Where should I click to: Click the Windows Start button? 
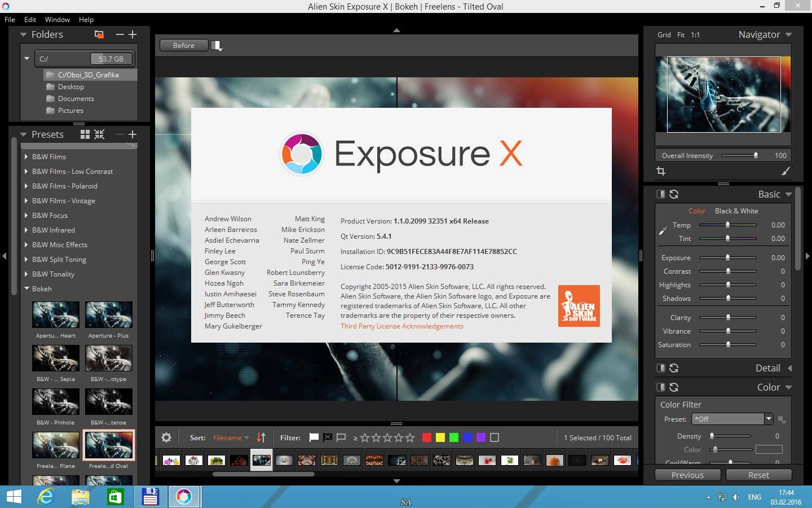click(x=14, y=497)
